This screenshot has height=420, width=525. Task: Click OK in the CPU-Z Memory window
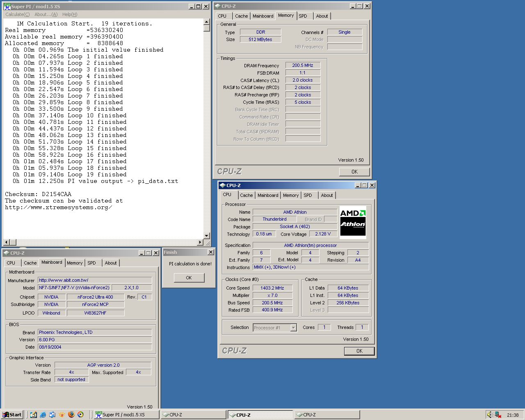pyautogui.click(x=354, y=172)
